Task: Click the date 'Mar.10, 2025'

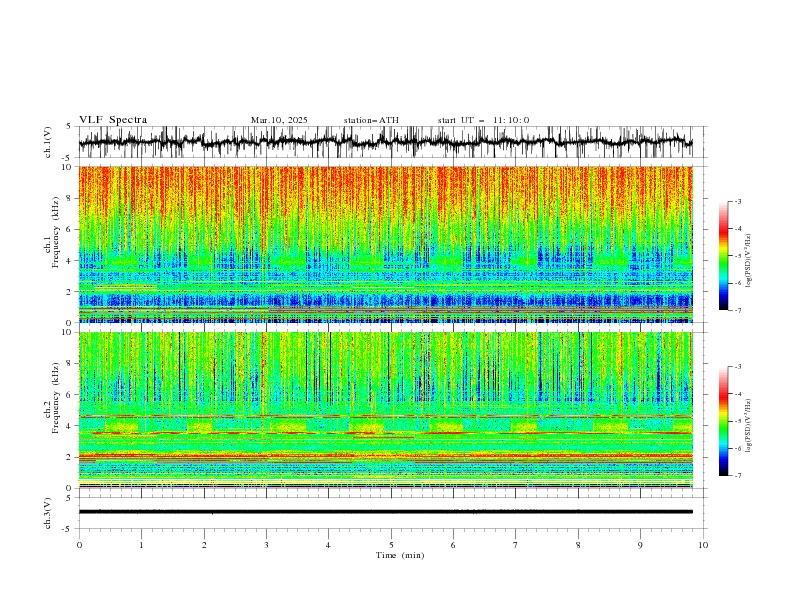Action: 279,120
